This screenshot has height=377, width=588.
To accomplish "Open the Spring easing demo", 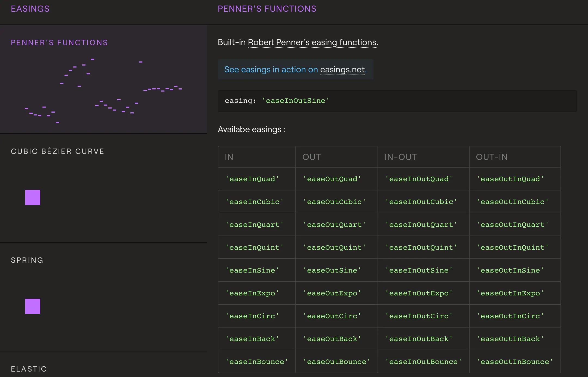I will (103, 297).
